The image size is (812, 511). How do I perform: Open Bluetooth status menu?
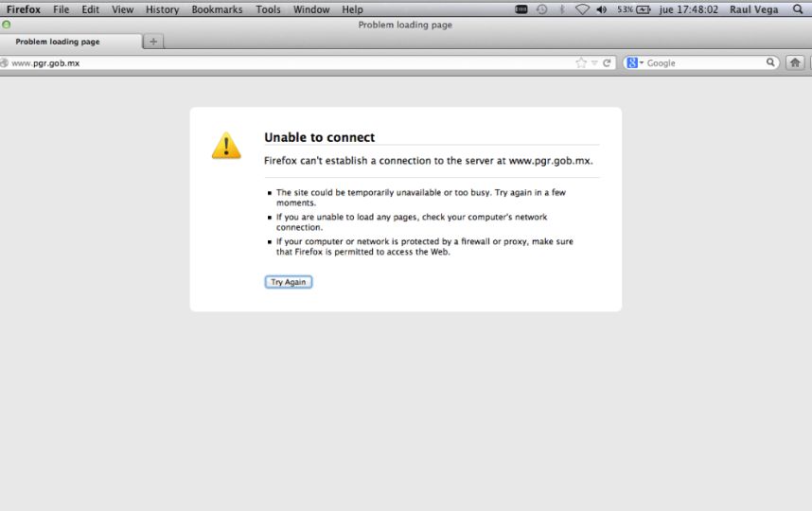562,9
